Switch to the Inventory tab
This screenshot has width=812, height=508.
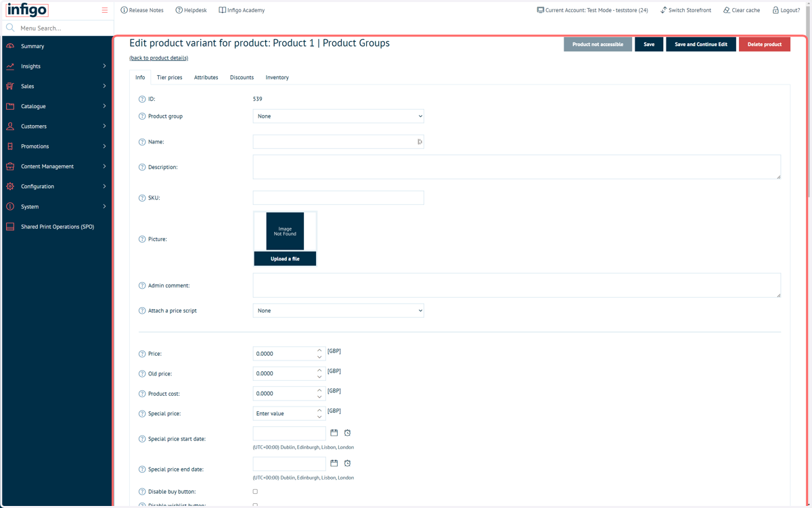[x=277, y=77]
